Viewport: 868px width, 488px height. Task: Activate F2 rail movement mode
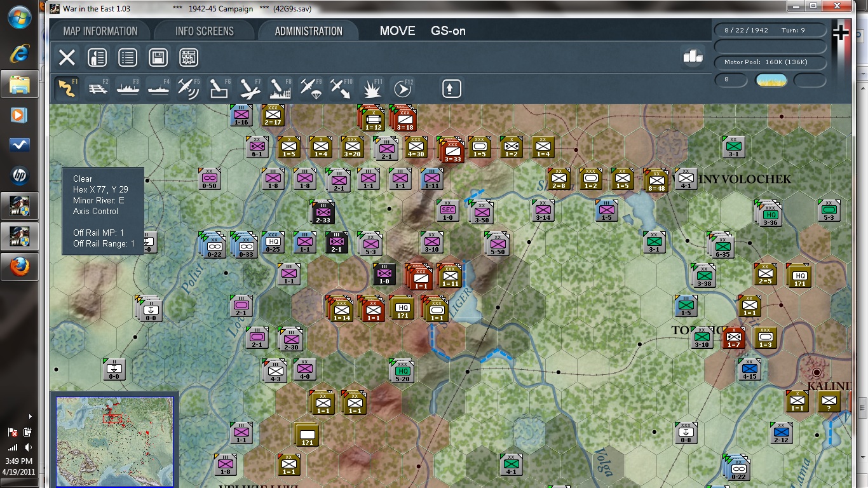coord(97,88)
